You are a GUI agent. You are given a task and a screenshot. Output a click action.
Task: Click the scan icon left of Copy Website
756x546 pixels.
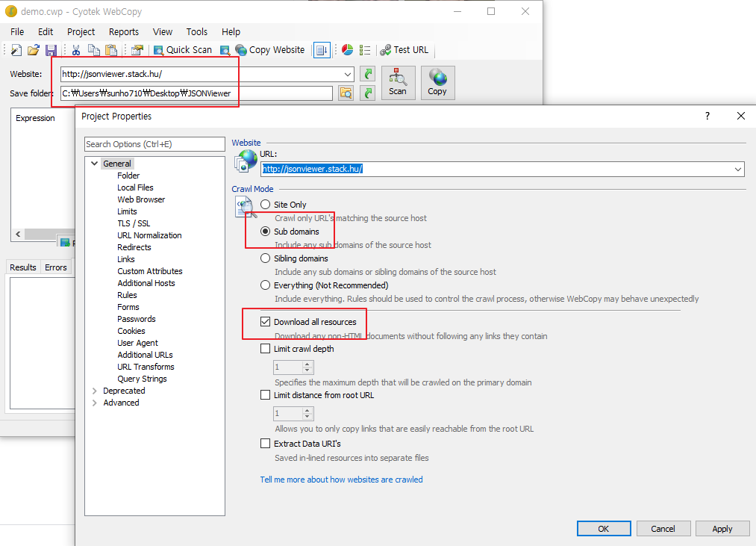click(225, 50)
